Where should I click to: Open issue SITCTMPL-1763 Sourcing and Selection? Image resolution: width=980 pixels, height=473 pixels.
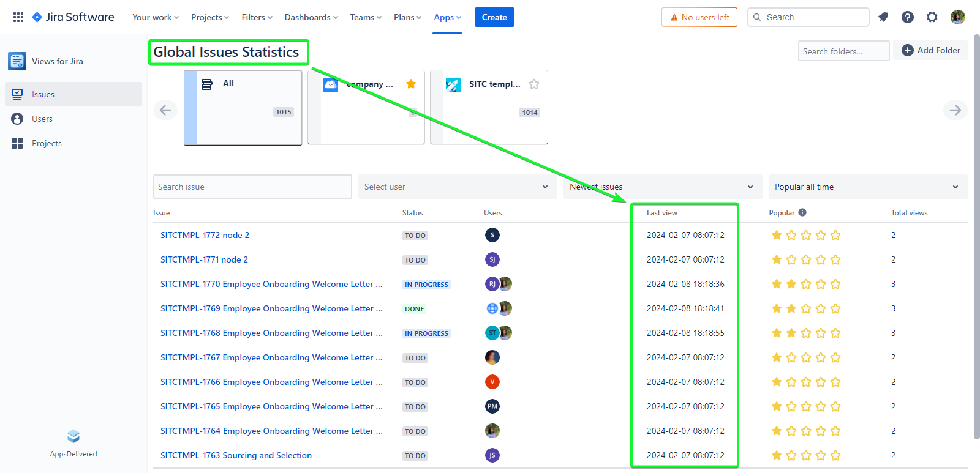tap(236, 455)
